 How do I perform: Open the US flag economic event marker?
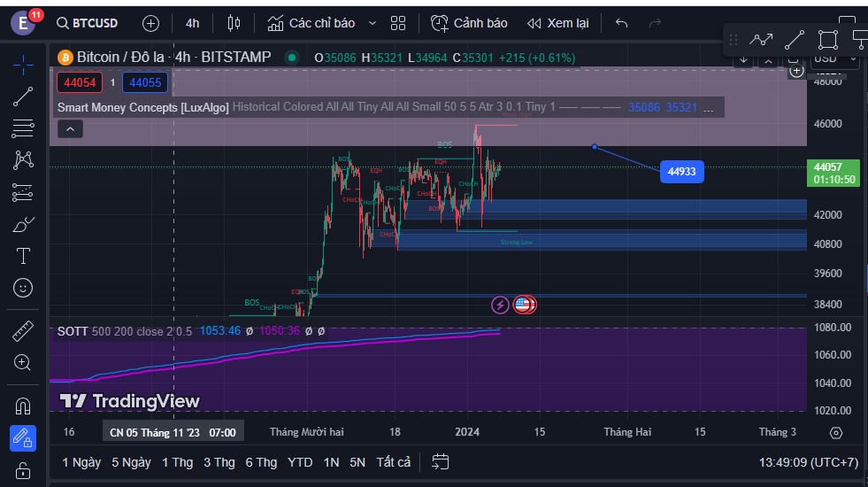click(524, 305)
